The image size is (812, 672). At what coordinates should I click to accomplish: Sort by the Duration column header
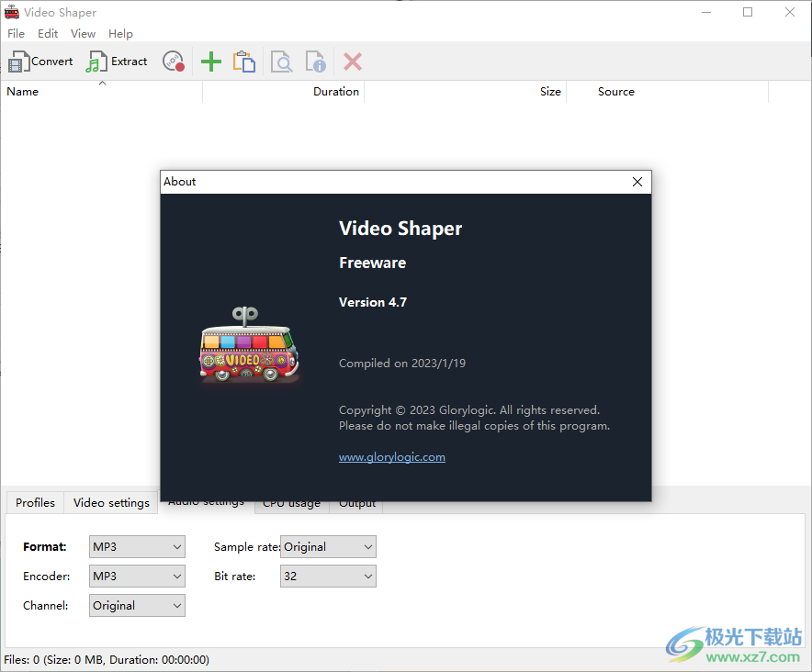[x=284, y=92]
